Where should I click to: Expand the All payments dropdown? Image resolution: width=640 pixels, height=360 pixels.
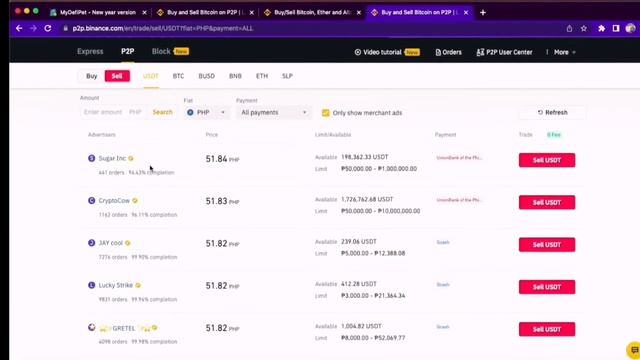[x=273, y=112]
